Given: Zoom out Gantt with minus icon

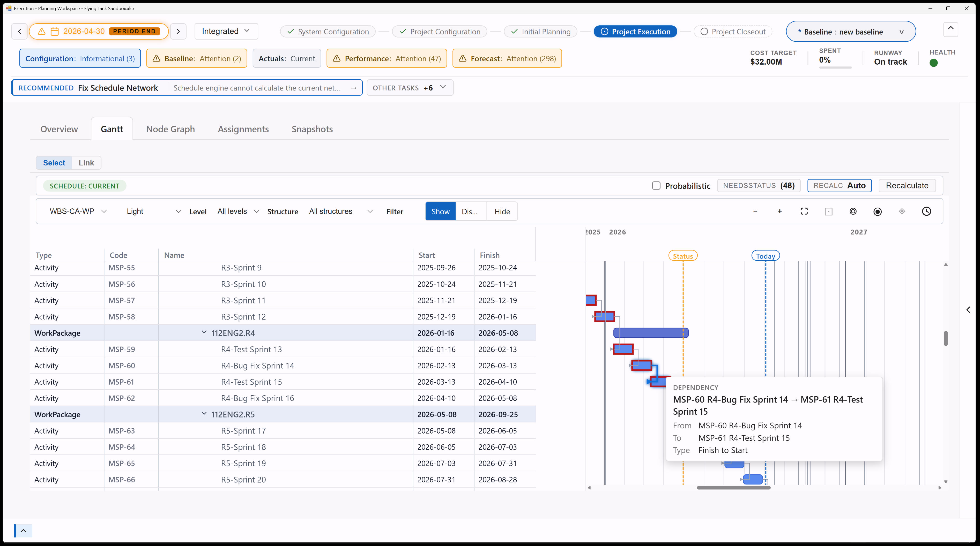Looking at the screenshot, I should (755, 211).
